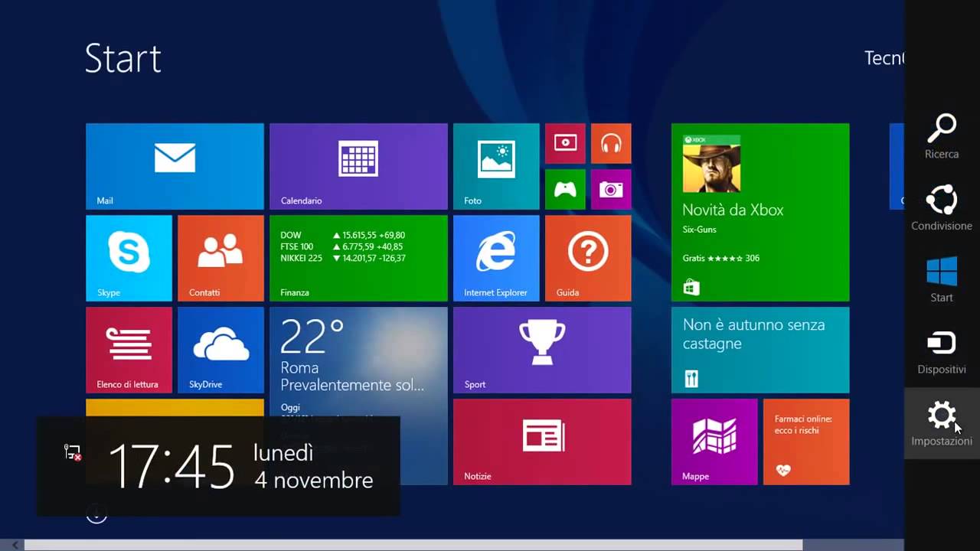Open the SkyDrive tile

(x=220, y=350)
